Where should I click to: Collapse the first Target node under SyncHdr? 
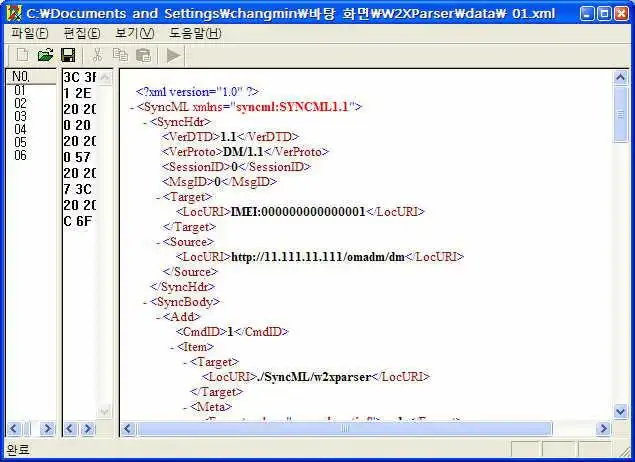[158, 197]
